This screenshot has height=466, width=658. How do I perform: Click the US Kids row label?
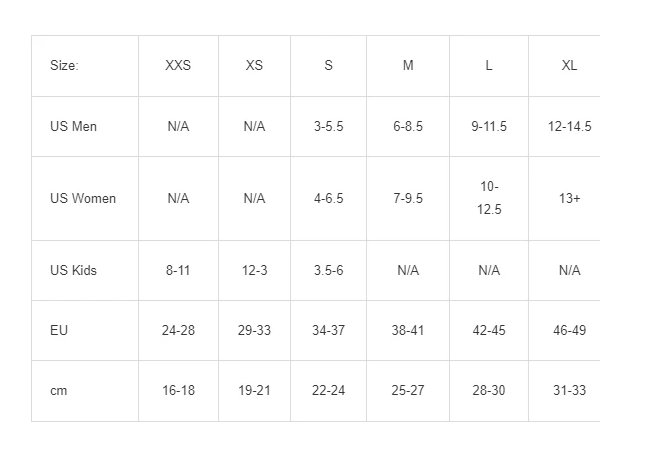click(x=73, y=270)
